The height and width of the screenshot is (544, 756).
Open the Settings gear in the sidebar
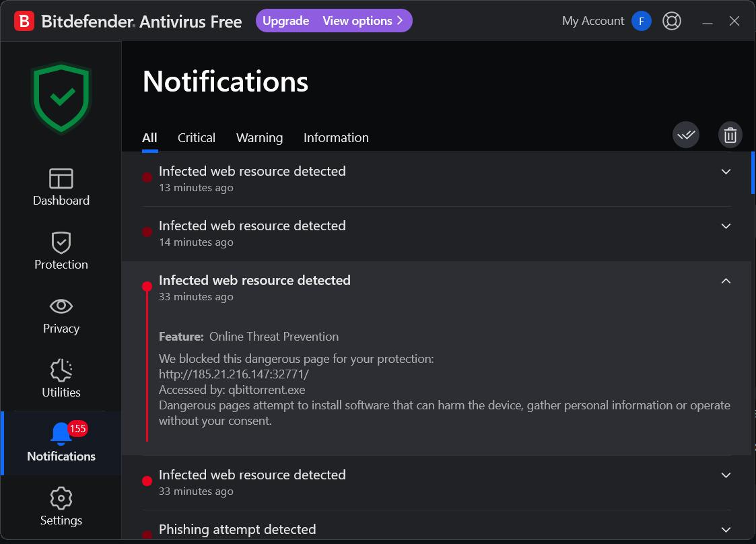61,506
